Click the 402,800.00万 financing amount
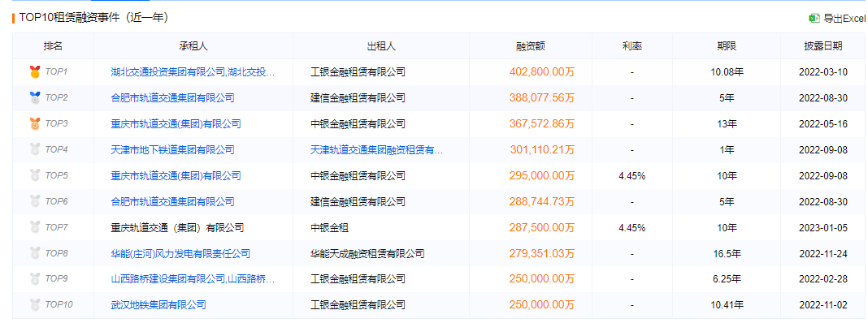The image size is (868, 323). (542, 72)
